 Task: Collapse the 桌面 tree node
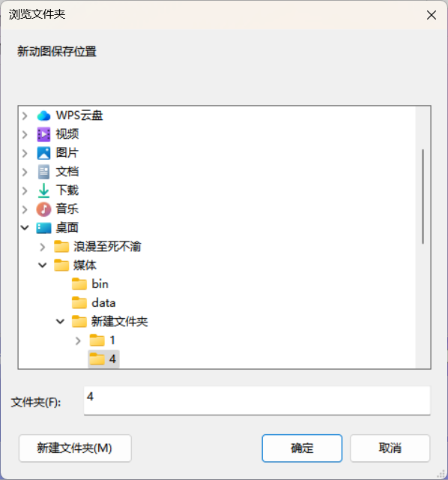coord(25,228)
